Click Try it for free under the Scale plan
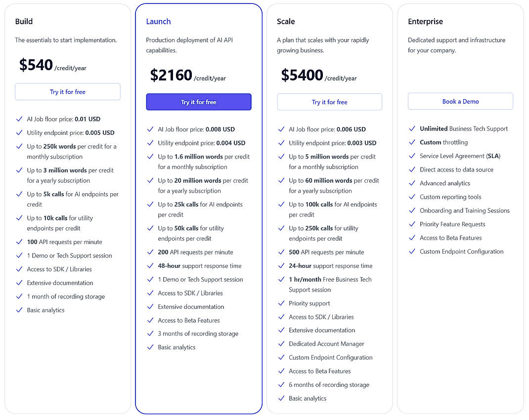529x420 pixels. [329, 102]
